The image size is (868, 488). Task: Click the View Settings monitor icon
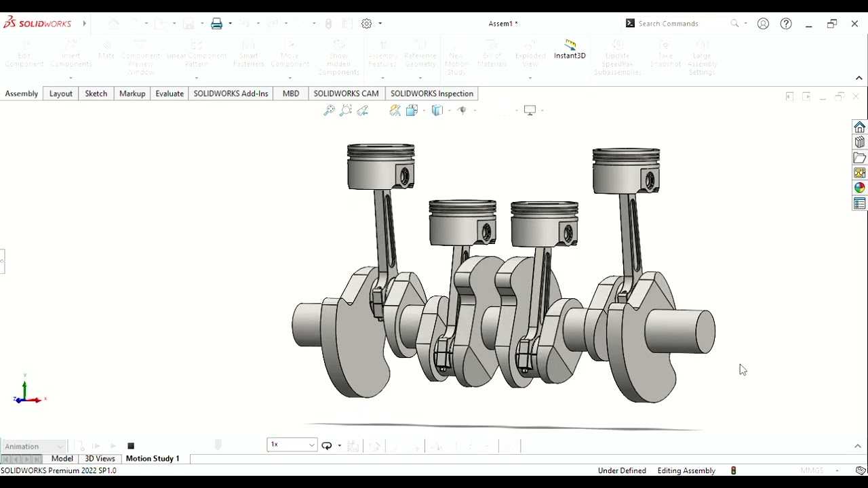coord(530,110)
